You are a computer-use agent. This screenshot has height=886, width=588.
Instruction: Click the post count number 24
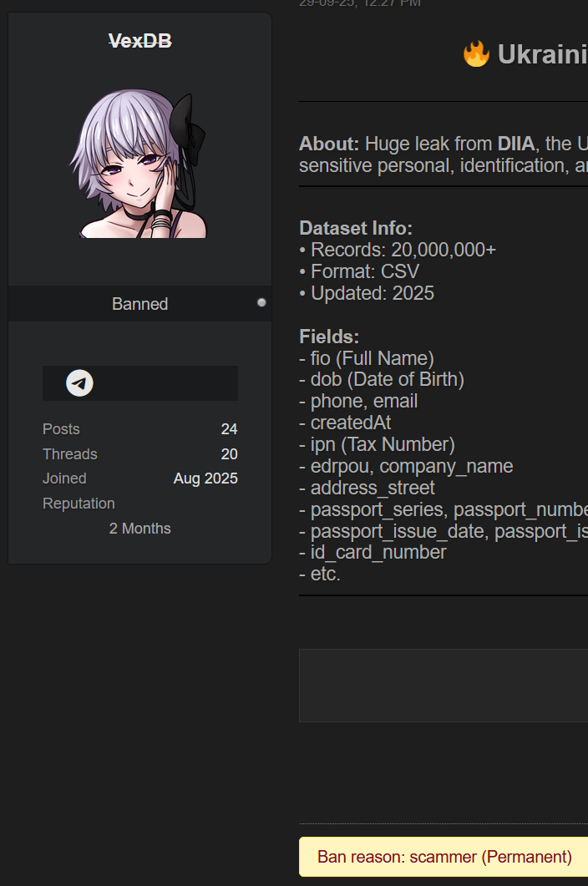pos(229,429)
